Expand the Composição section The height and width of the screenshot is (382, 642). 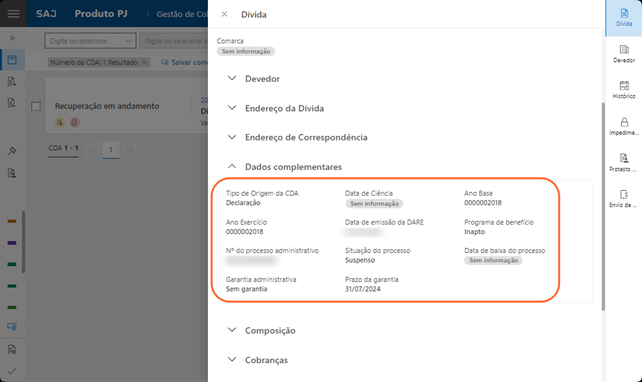click(270, 330)
